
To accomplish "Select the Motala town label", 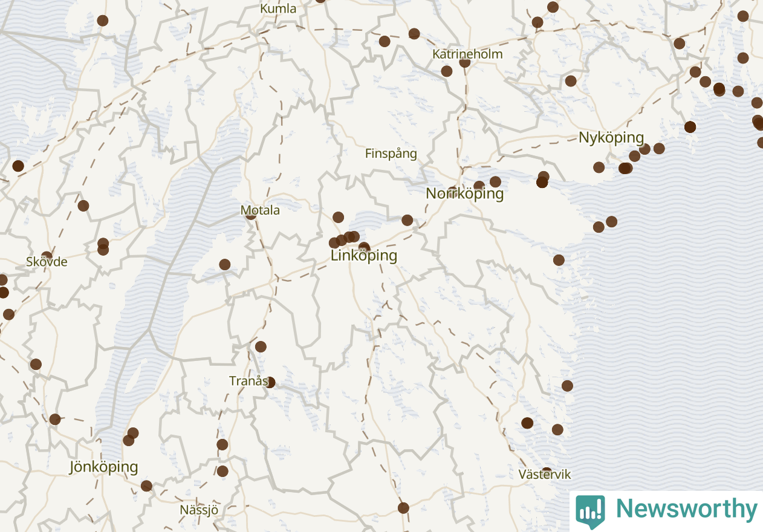I will pos(260,210).
